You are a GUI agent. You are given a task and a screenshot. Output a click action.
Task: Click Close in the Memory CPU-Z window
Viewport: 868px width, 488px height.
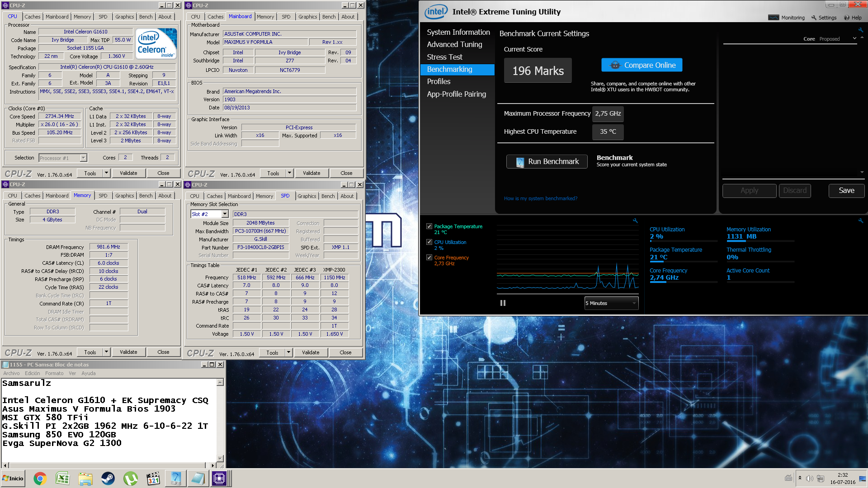click(163, 352)
